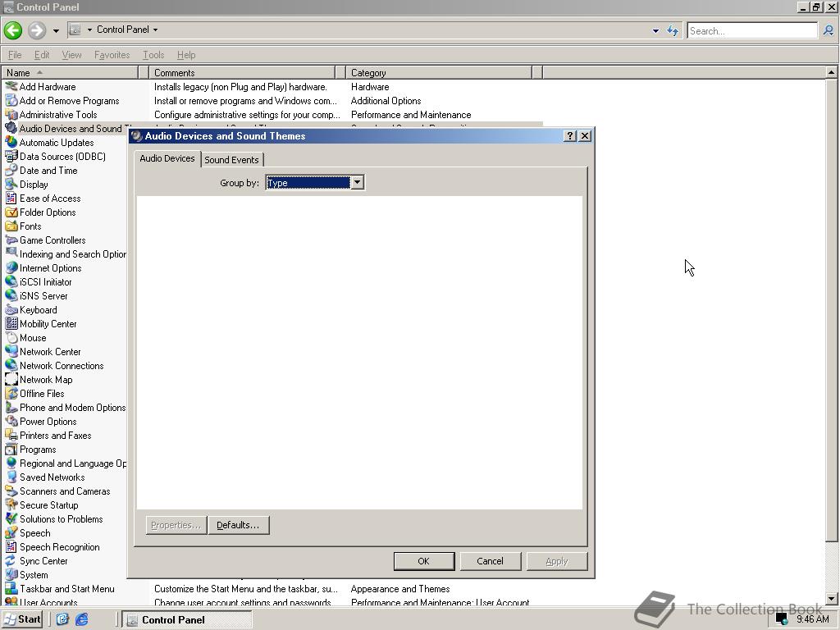Click the list scrollbar down arrow
The height and width of the screenshot is (630, 840).
click(x=831, y=599)
